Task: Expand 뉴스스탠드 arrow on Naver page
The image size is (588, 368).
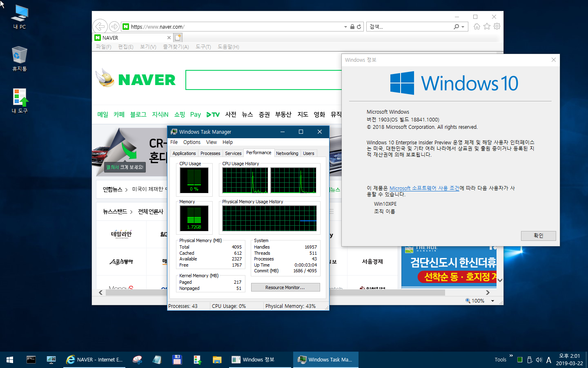Action: [x=131, y=212]
